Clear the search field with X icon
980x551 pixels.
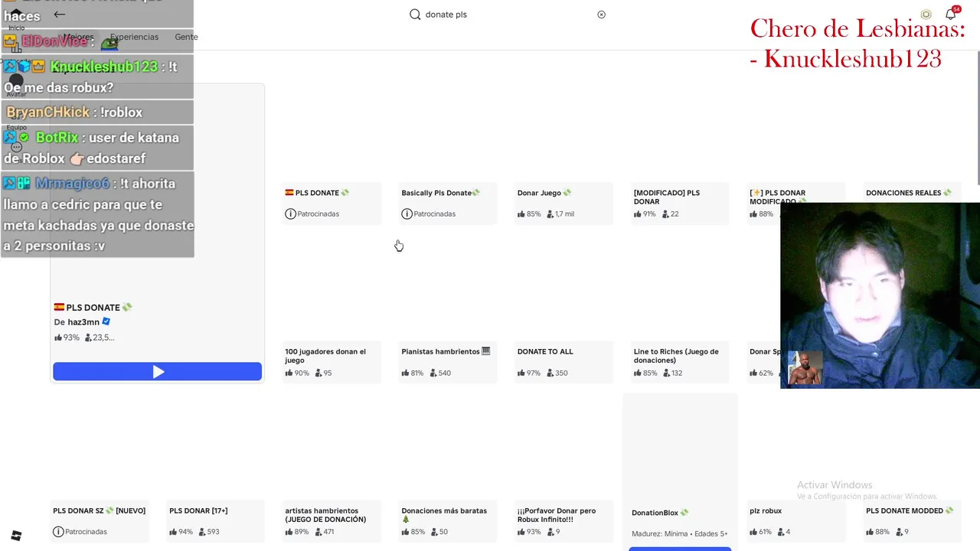pos(601,15)
